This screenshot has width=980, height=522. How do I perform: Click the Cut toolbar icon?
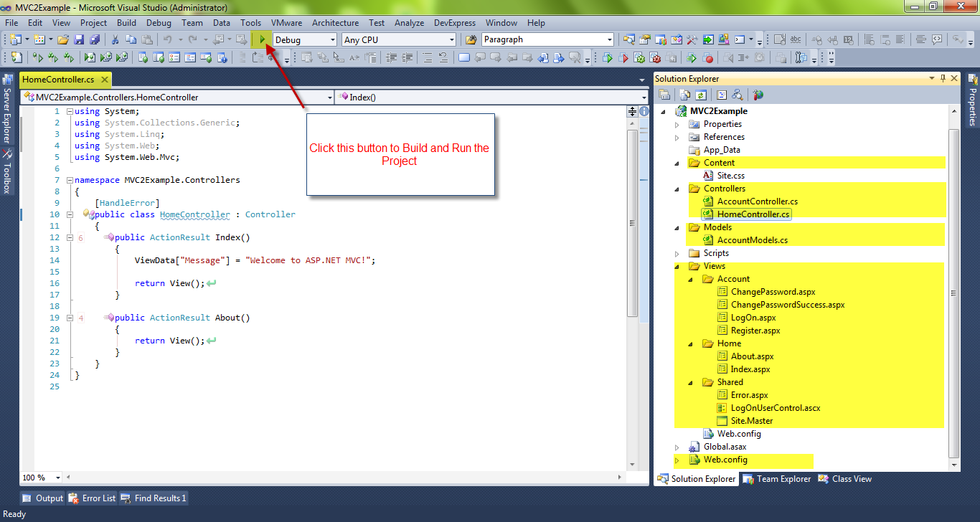pos(115,40)
